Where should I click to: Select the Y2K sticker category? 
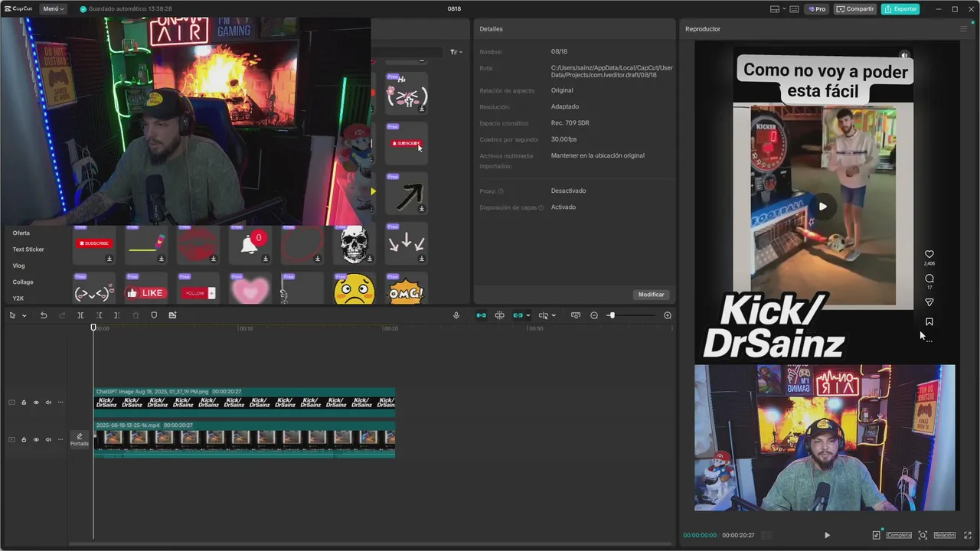pyautogui.click(x=18, y=298)
